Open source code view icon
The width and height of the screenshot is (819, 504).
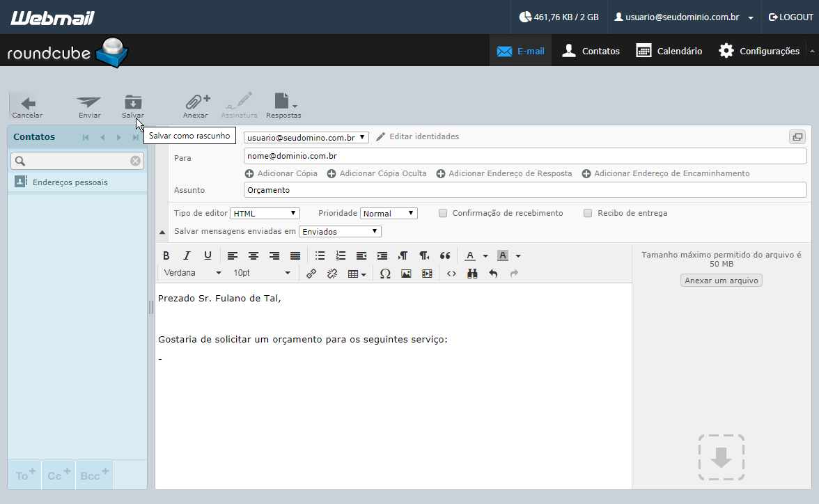[452, 274]
